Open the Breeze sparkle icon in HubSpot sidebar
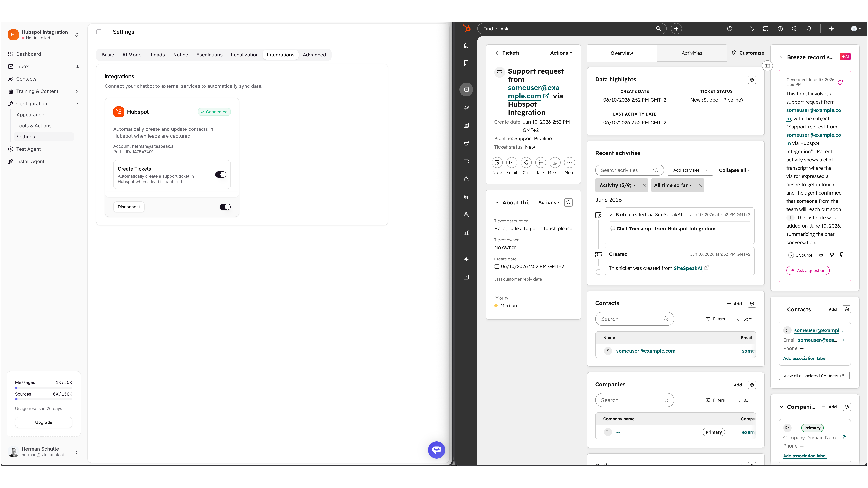Image resolution: width=868 pixels, height=488 pixels. [466, 259]
